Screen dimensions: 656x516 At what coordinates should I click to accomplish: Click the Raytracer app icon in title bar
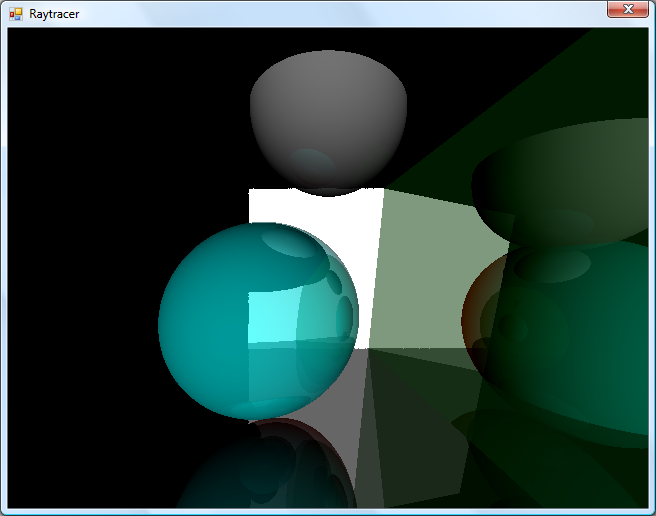tap(15, 14)
